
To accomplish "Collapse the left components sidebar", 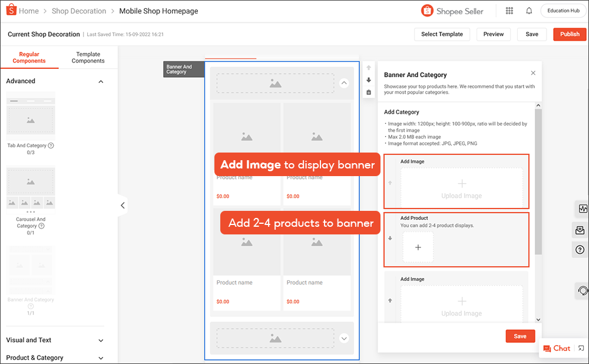I will coord(123,206).
